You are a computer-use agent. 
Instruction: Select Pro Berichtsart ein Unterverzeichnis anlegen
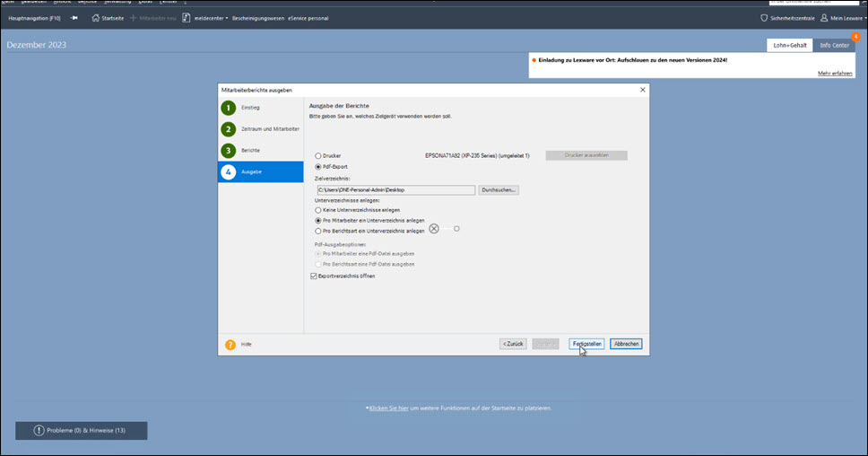pos(317,231)
